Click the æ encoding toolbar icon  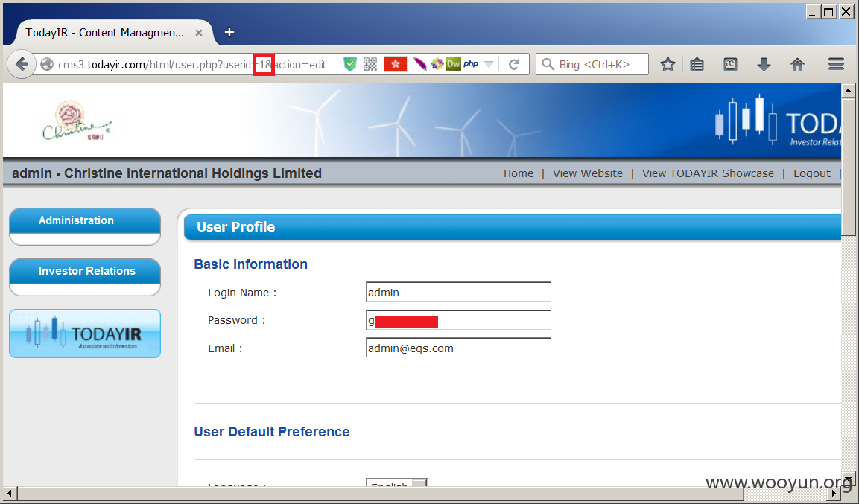(729, 64)
